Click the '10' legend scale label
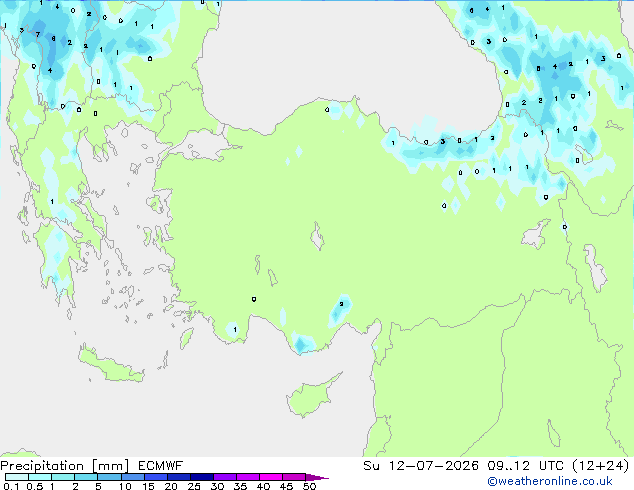Image resolution: width=634 pixels, height=490 pixels. coord(125,486)
